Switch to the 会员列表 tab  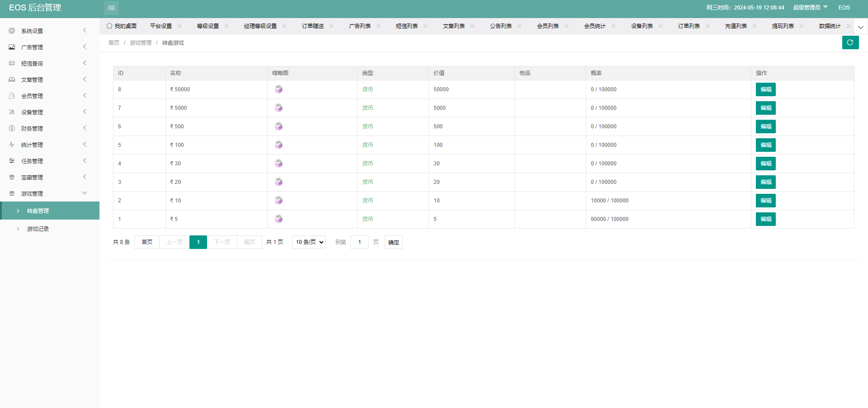click(547, 26)
